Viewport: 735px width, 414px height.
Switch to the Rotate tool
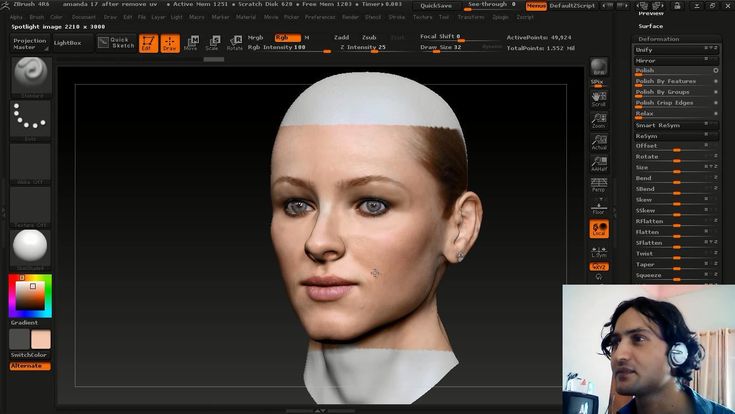point(234,43)
